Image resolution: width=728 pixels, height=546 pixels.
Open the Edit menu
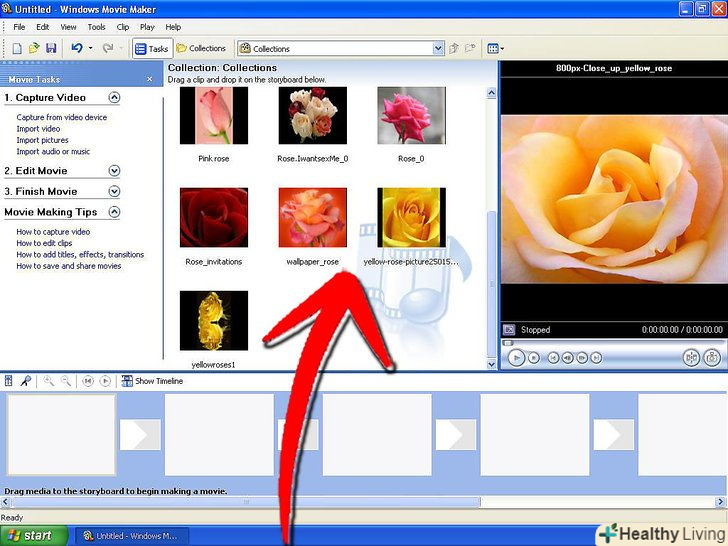click(x=43, y=27)
